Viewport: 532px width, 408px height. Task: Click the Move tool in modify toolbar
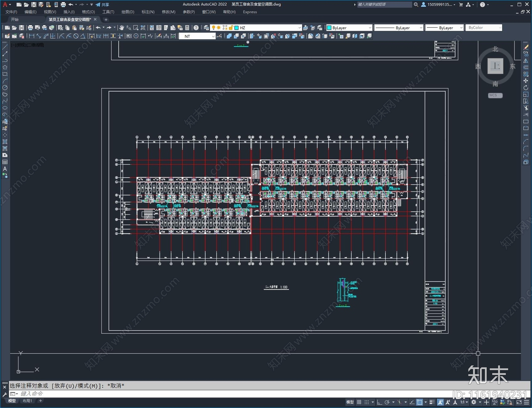pyautogui.click(x=526, y=81)
